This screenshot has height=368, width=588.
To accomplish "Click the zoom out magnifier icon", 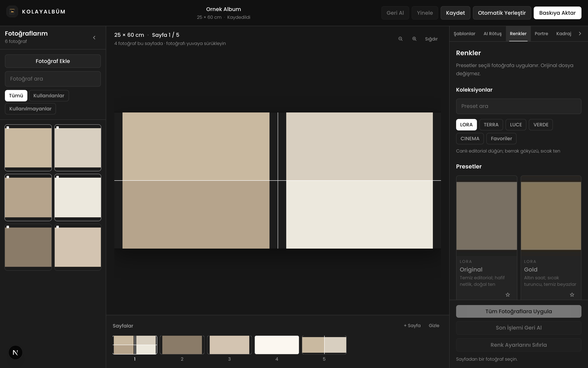I will click(400, 39).
